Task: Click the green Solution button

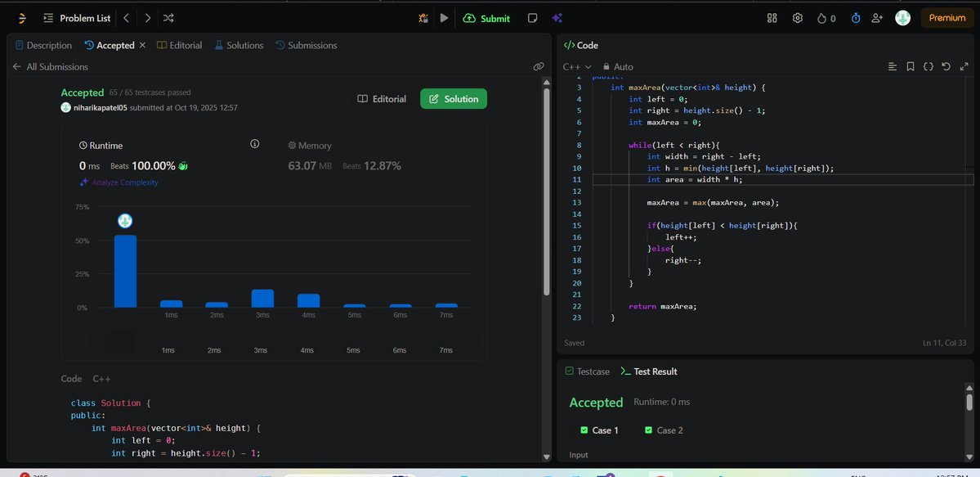Action: [x=453, y=99]
